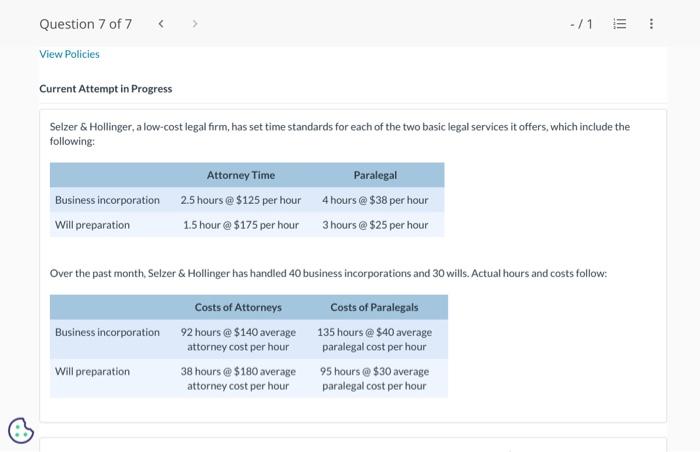Select Business incorporation row in actual costs table
The height and width of the screenshot is (452, 700).
(x=249, y=339)
